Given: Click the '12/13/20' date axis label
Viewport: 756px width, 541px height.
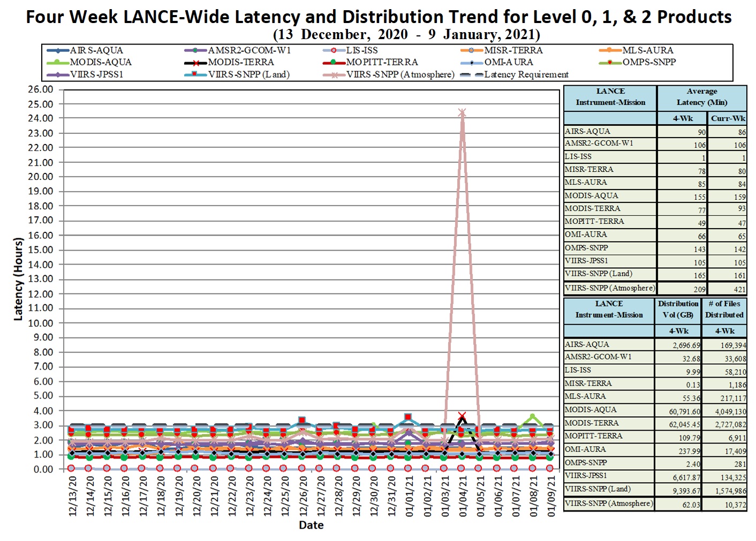Looking at the screenshot, I should (x=73, y=496).
